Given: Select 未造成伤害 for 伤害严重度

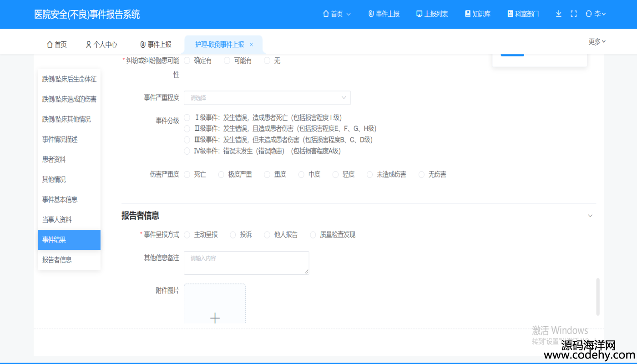Looking at the screenshot, I should click(370, 175).
